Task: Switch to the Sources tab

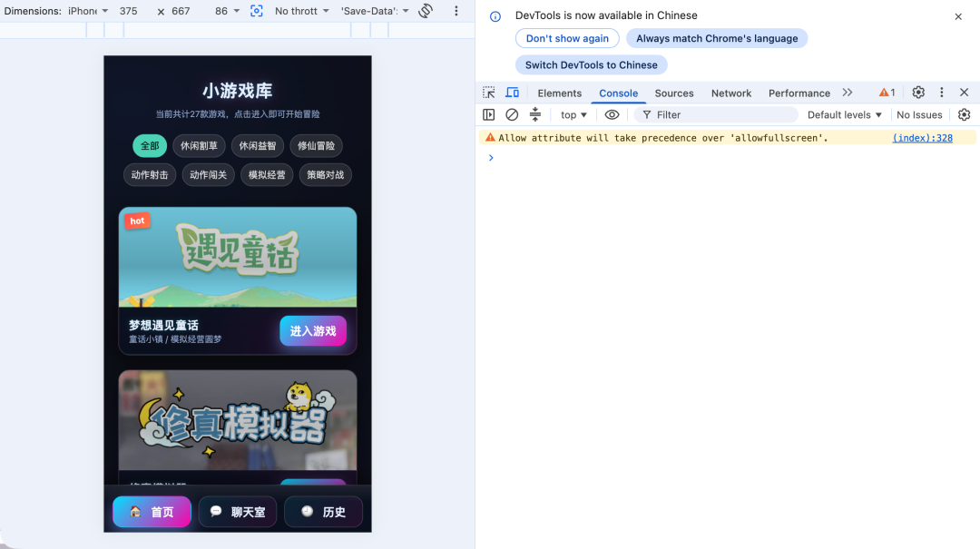Action: pyautogui.click(x=673, y=93)
